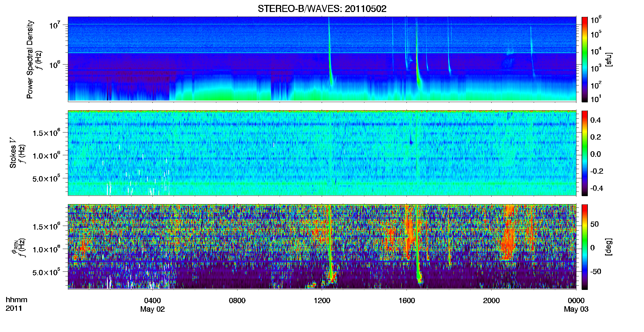Click the plot title STEREO-B/WAVES: 20110502
This screenshot has height=332, width=644.
(x=322, y=9)
